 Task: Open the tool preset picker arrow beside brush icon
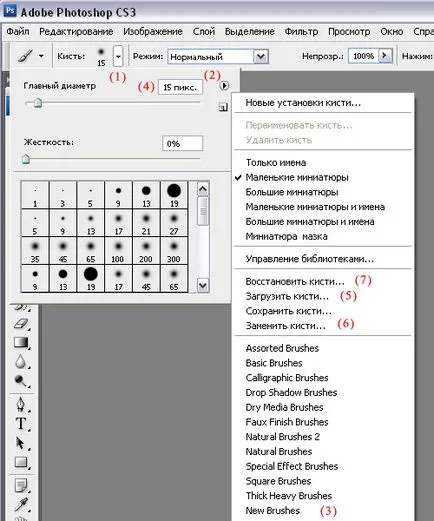41,56
